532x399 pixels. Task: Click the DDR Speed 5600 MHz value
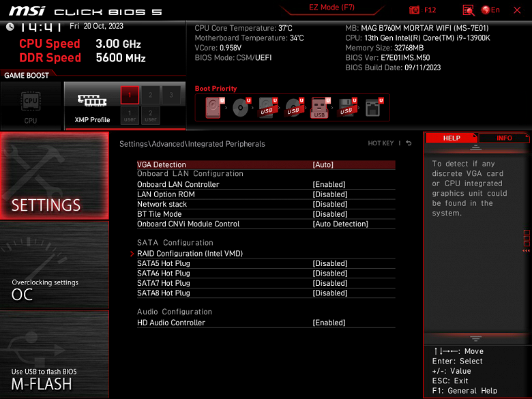click(x=121, y=58)
